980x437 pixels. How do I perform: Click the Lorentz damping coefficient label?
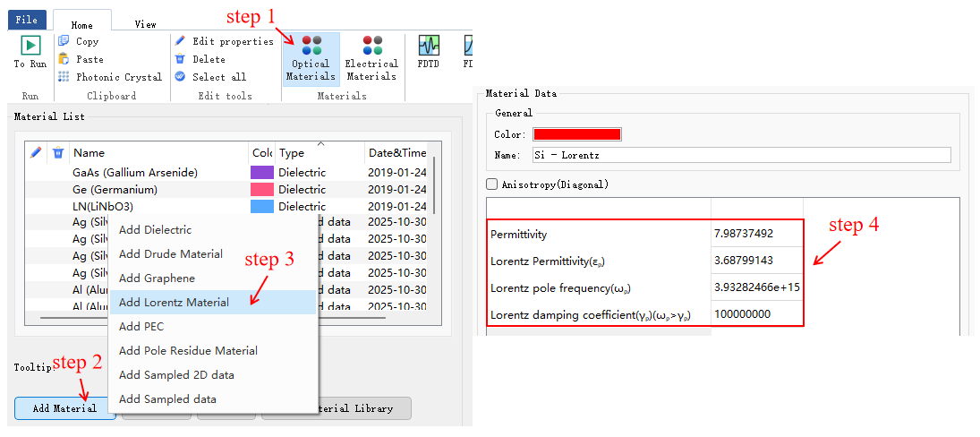tap(591, 313)
